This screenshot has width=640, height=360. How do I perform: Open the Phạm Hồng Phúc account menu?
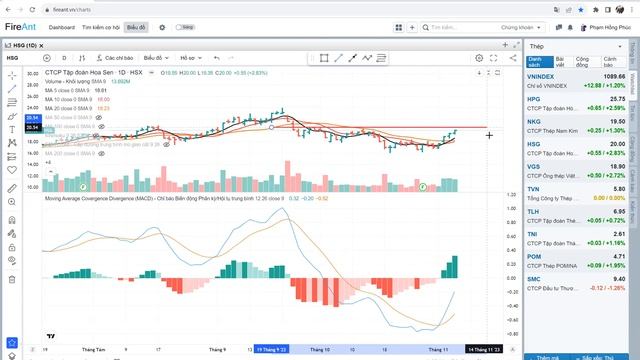click(606, 27)
